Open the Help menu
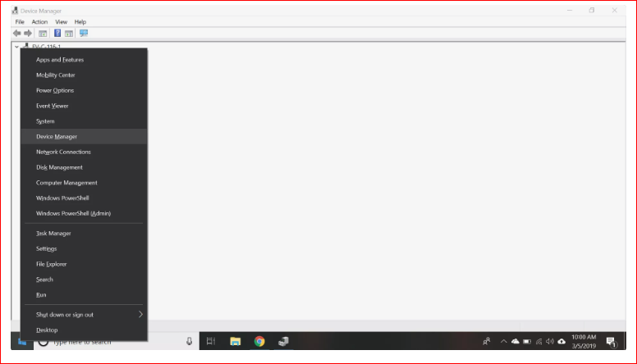Viewport: 637px width, 364px height. pos(80,22)
